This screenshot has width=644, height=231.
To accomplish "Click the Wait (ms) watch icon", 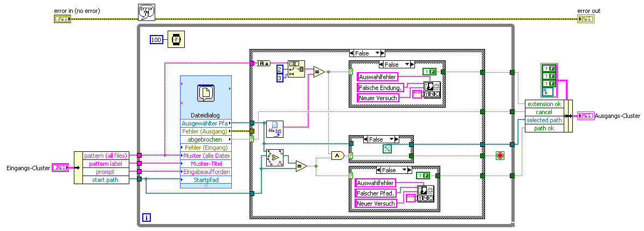I will click(x=176, y=40).
